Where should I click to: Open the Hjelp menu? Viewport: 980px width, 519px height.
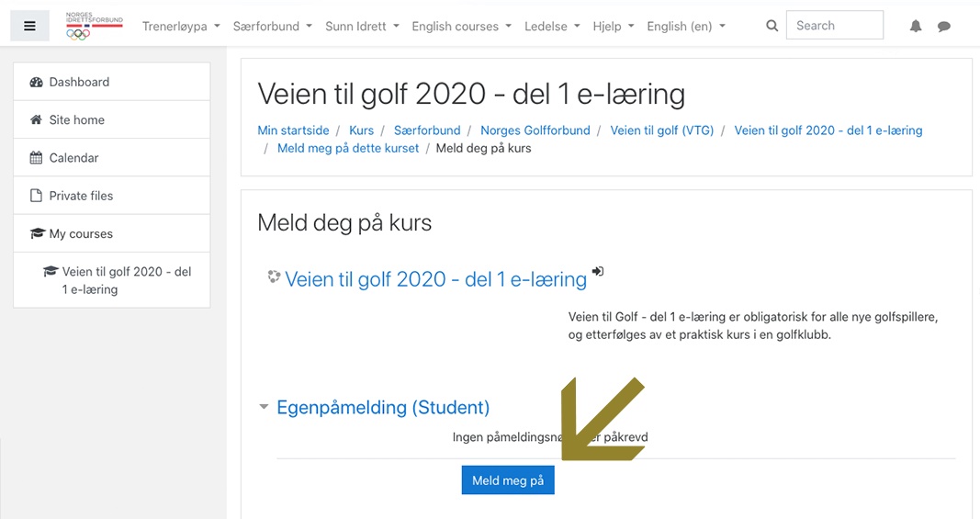pos(614,27)
